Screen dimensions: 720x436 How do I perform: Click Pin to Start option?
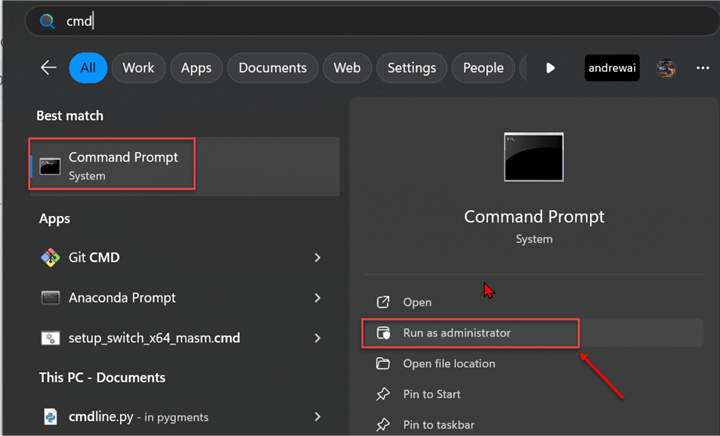tap(431, 395)
